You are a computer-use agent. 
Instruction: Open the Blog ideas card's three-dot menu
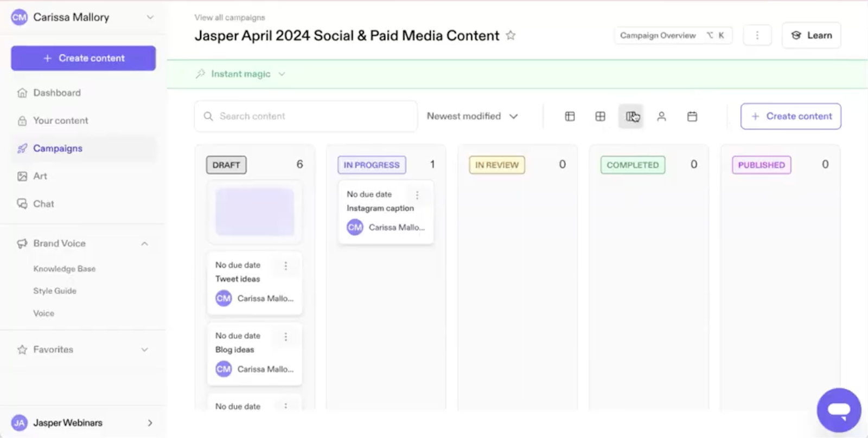coord(286,337)
